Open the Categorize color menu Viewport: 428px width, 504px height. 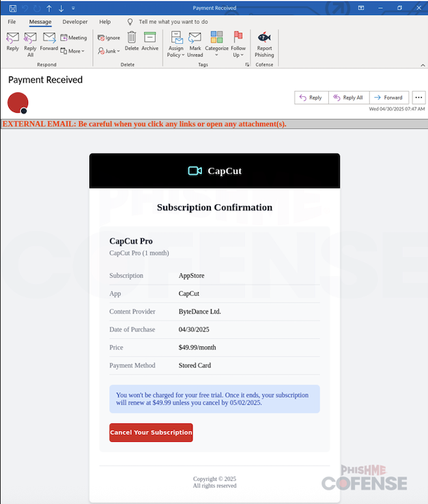[216, 44]
